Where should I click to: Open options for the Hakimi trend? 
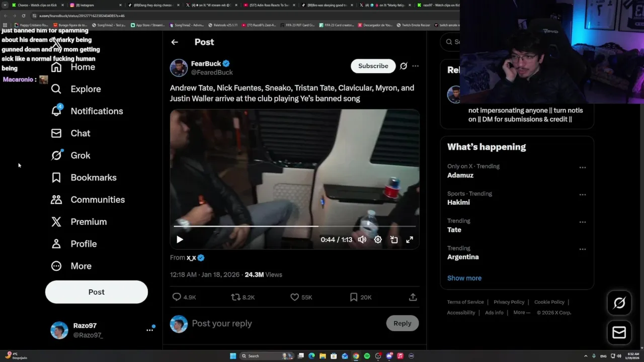583,195
